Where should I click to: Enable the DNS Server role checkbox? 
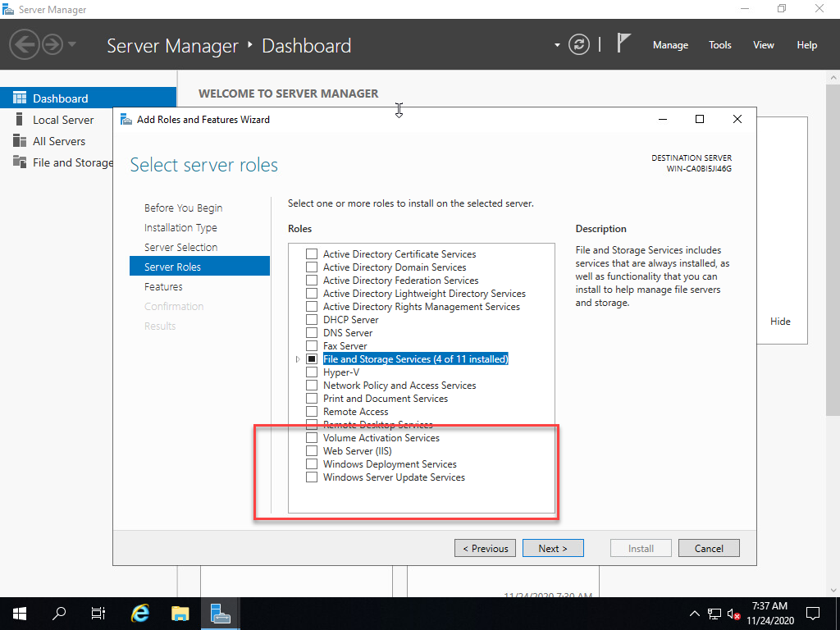311,333
